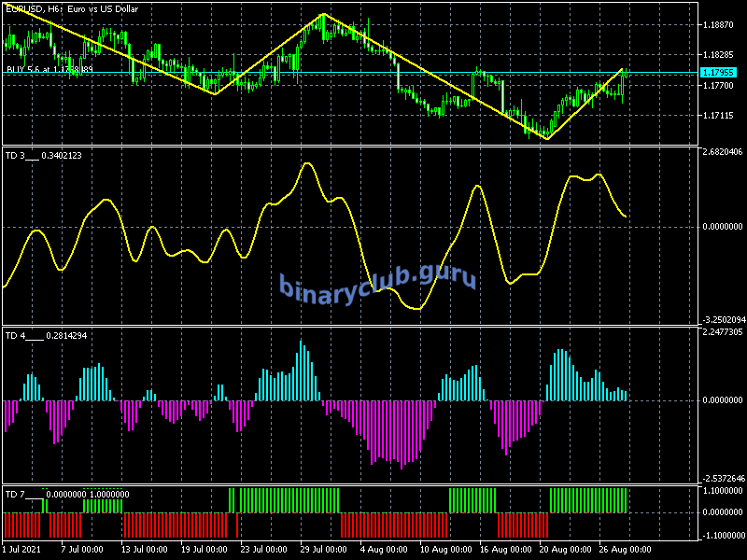Click the 1.18870 price axis label
747x560 pixels.
(721, 24)
